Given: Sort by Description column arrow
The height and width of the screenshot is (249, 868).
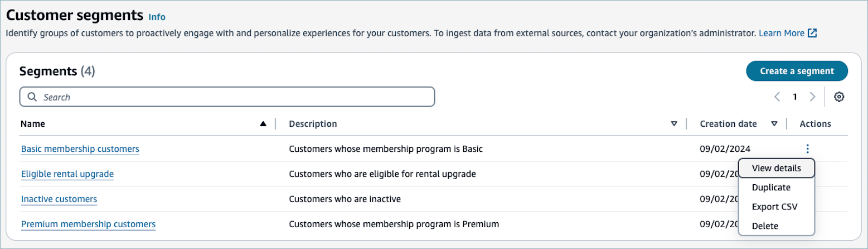Looking at the screenshot, I should pyautogui.click(x=674, y=124).
